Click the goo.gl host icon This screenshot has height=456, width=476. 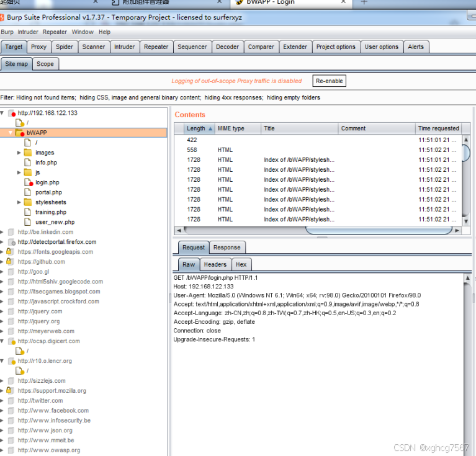pyautogui.click(x=11, y=272)
